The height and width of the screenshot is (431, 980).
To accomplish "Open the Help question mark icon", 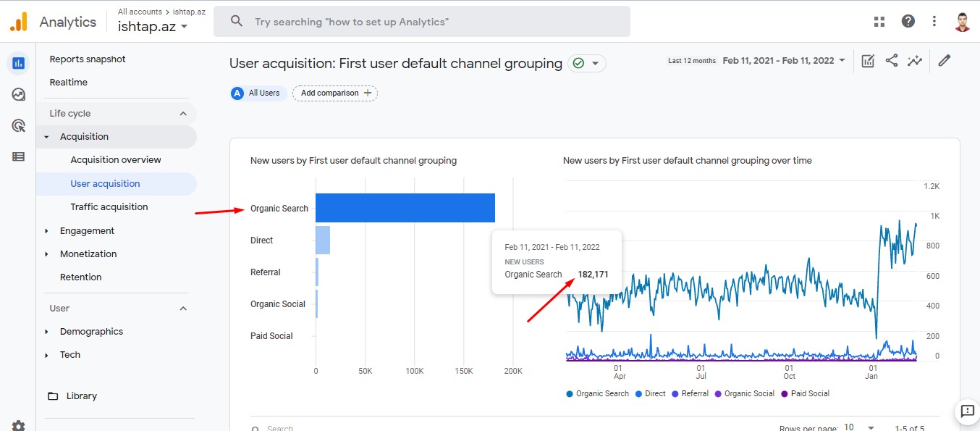I will (x=908, y=22).
